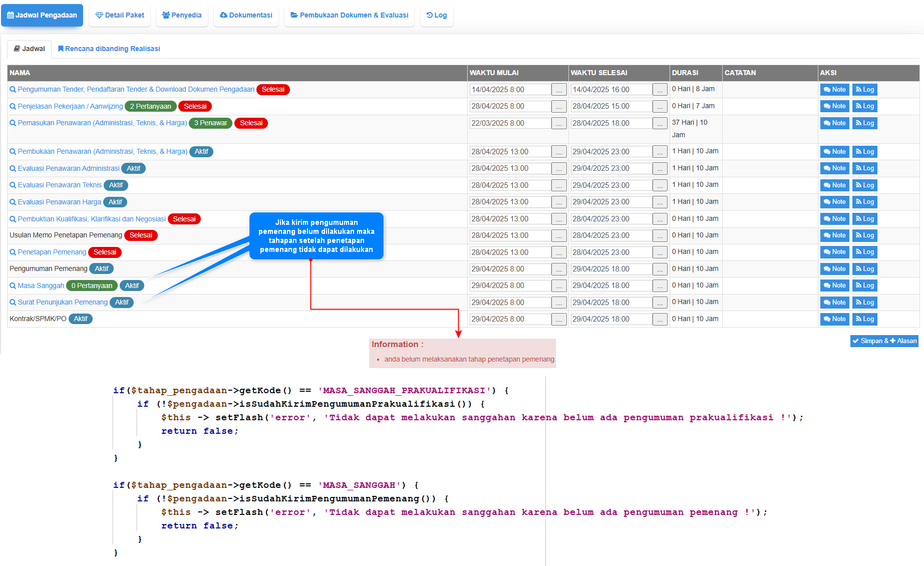924x566 pixels.
Task: Switch to Rencana dibanding Realisasi tab
Action: [109, 49]
